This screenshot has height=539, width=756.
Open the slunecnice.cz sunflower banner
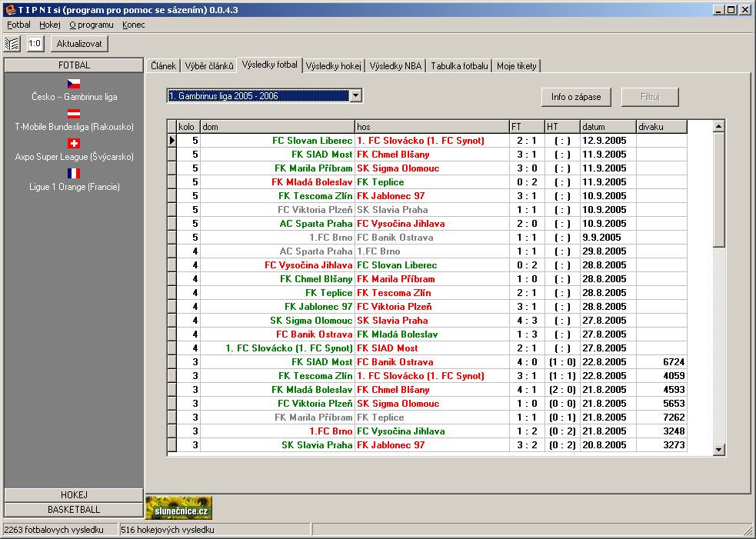(179, 507)
